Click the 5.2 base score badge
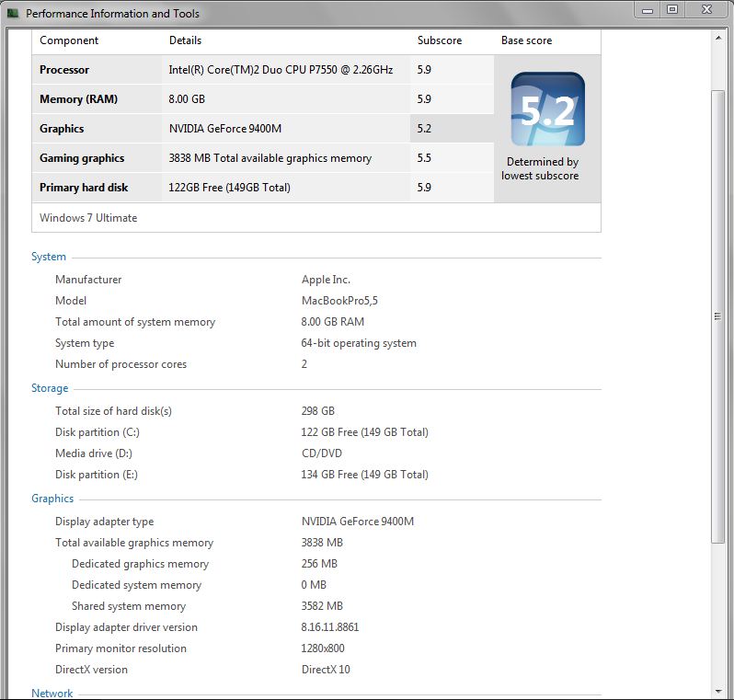This screenshot has width=734, height=700. pyautogui.click(x=547, y=109)
